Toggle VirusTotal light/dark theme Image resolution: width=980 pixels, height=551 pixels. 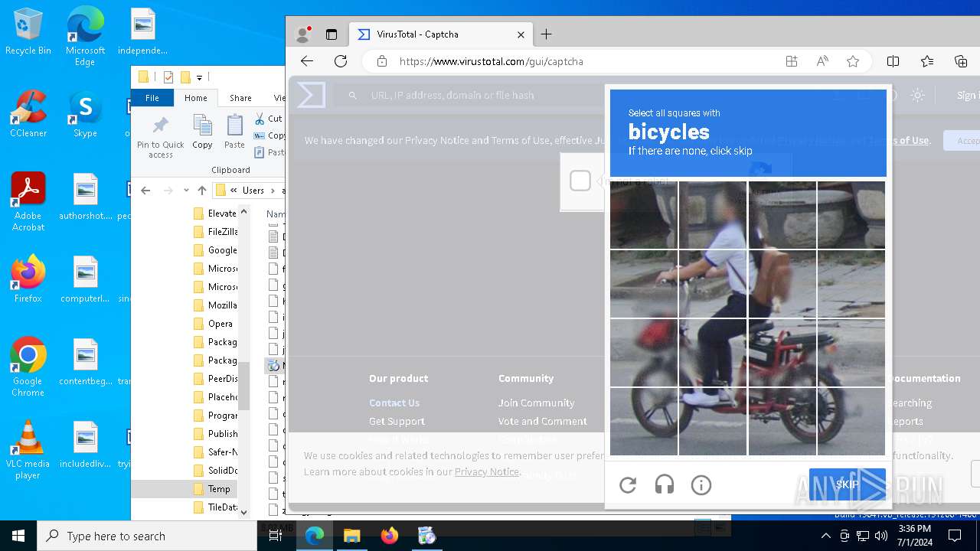917,95
